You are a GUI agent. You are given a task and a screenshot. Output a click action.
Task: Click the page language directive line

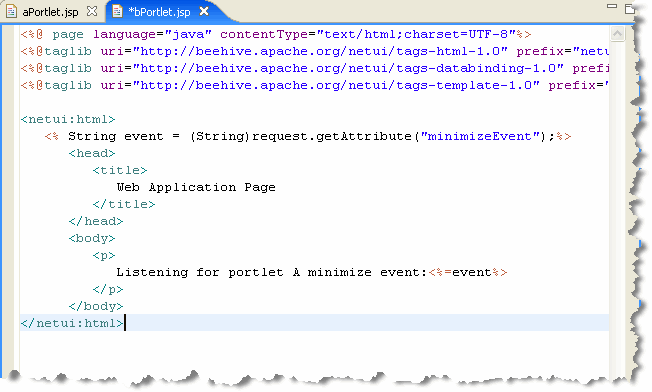pyautogui.click(x=276, y=34)
